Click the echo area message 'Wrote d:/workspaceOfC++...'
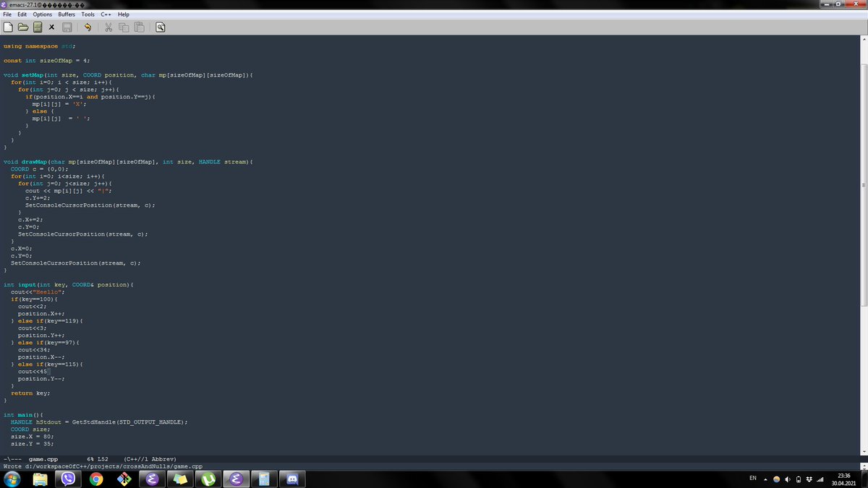The image size is (868, 488). [x=103, y=467]
